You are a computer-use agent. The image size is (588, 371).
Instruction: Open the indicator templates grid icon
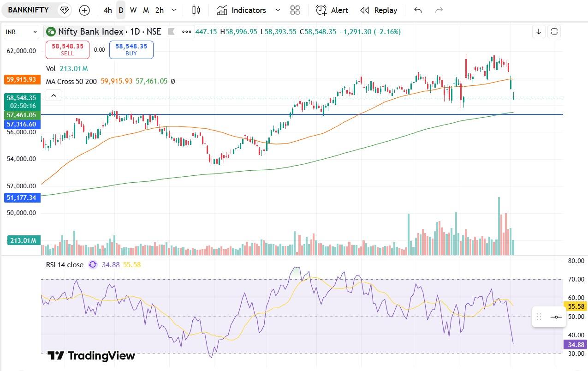pyautogui.click(x=295, y=10)
